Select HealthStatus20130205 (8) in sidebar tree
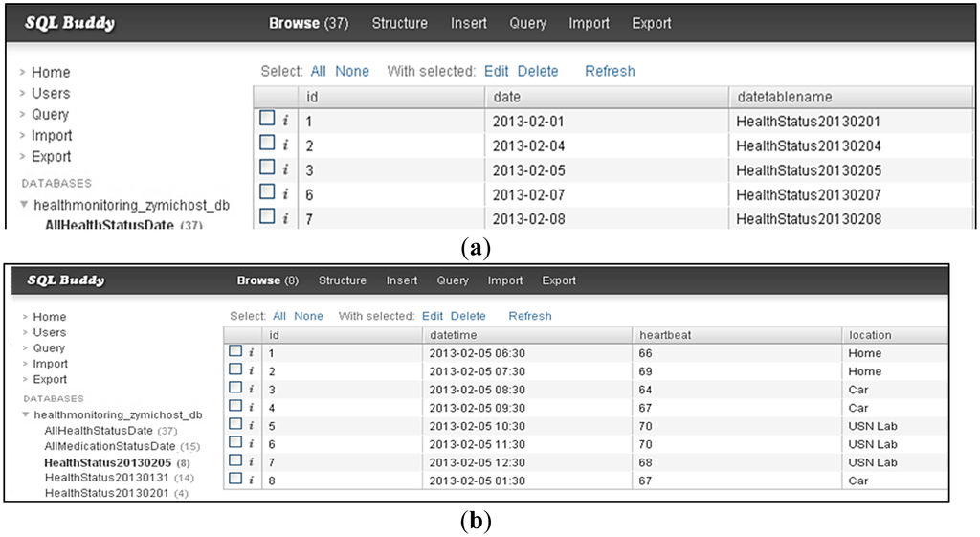This screenshot has width=980, height=537. pos(117,462)
